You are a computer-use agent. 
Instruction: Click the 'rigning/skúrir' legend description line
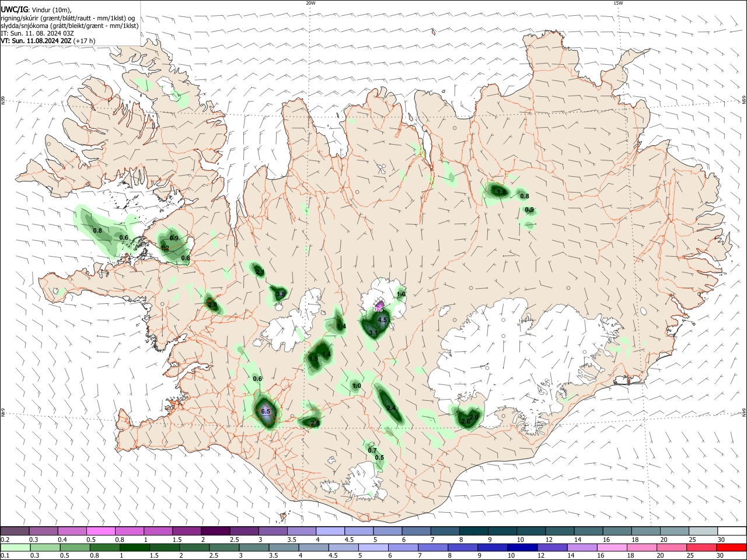click(68, 18)
